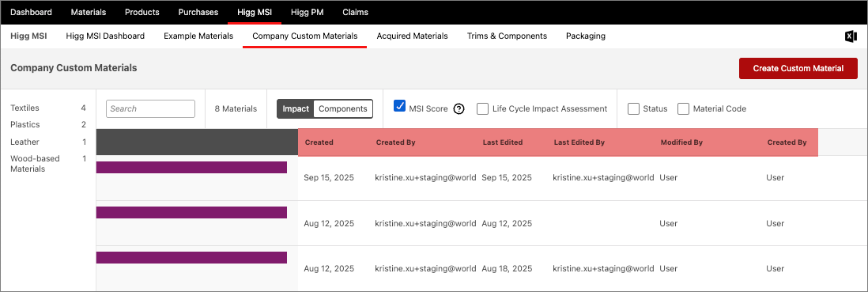Click the Last Edited By column header
This screenshot has width=868, height=292.
click(x=579, y=142)
